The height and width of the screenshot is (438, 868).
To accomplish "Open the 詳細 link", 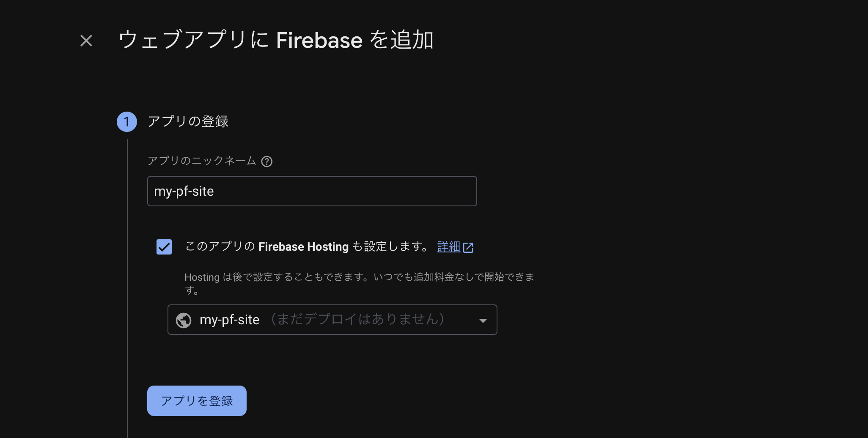I will click(x=448, y=246).
